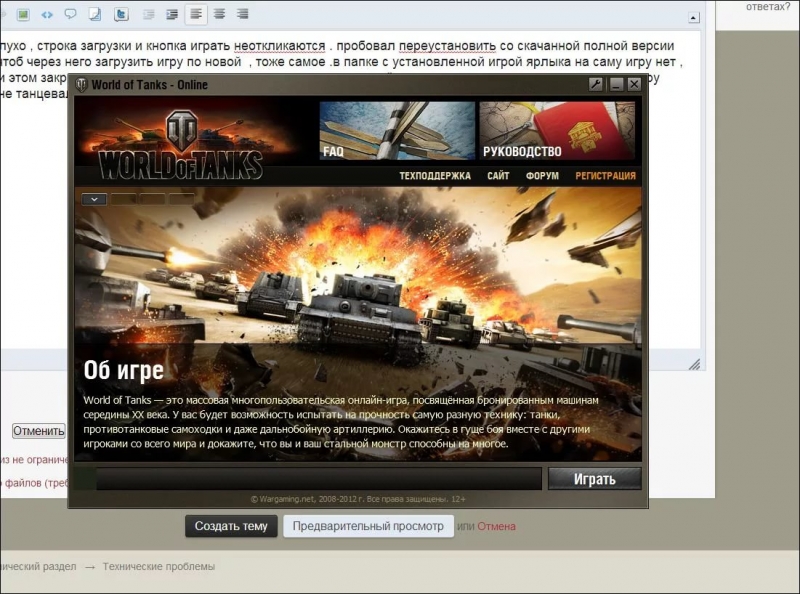
Task: Click the red Отмена link
Action: coord(496,526)
